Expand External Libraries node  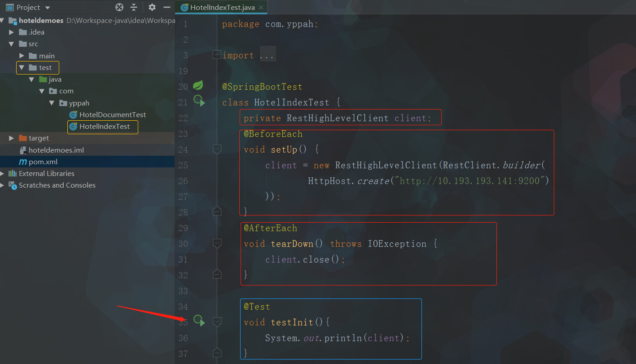pos(2,173)
